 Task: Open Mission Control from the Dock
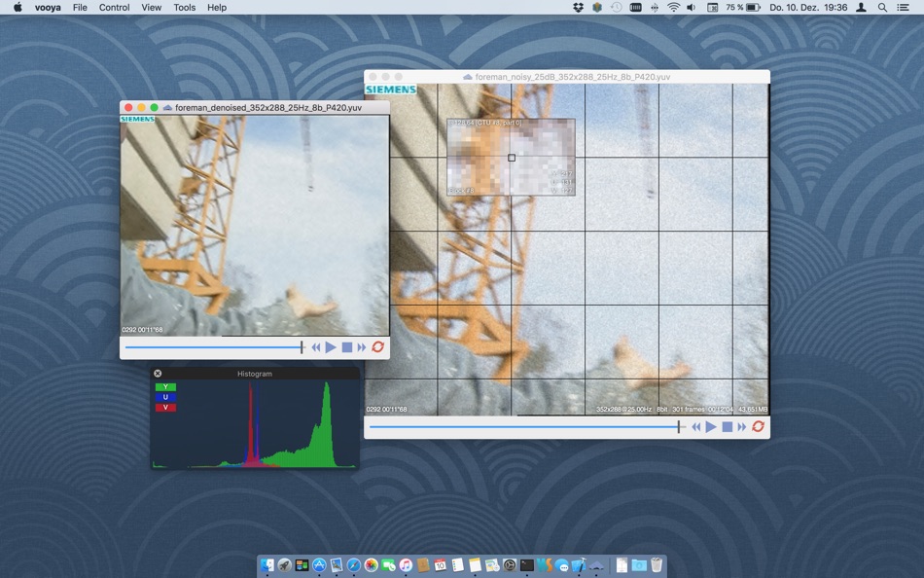(302, 565)
